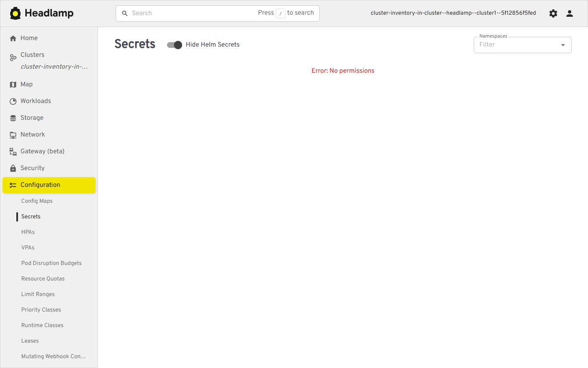The height and width of the screenshot is (368, 588).
Task: Open Resource Quotas page
Action: [43, 278]
